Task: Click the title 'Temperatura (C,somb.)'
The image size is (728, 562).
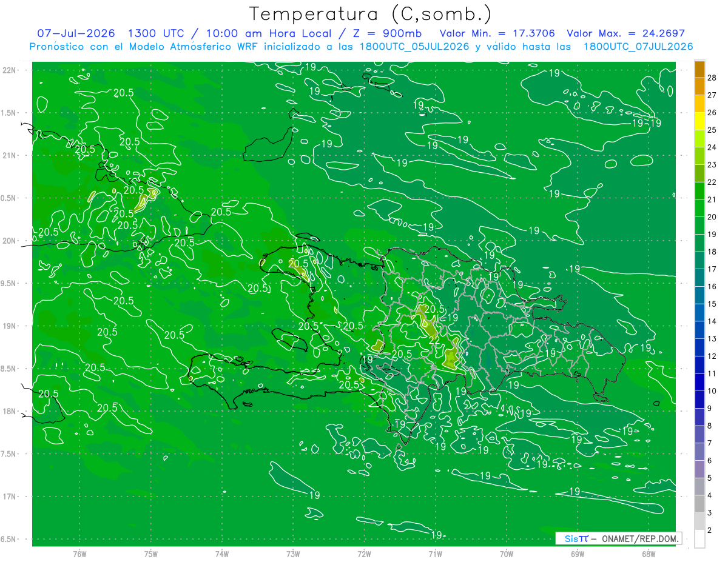Action: (x=371, y=14)
